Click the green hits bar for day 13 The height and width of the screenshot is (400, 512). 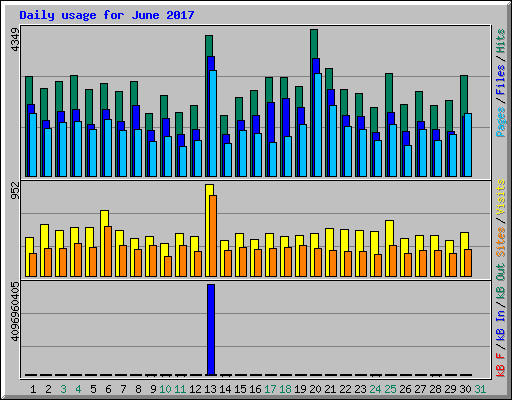[209, 45]
